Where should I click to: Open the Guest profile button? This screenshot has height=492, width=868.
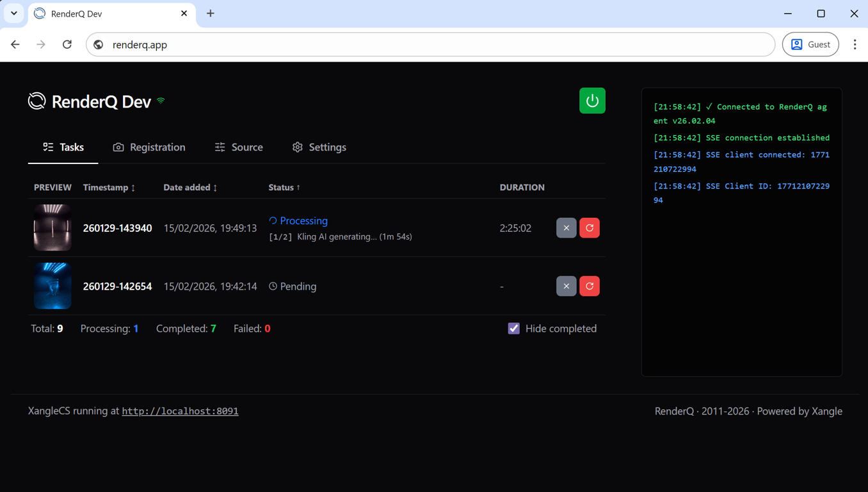pos(810,45)
